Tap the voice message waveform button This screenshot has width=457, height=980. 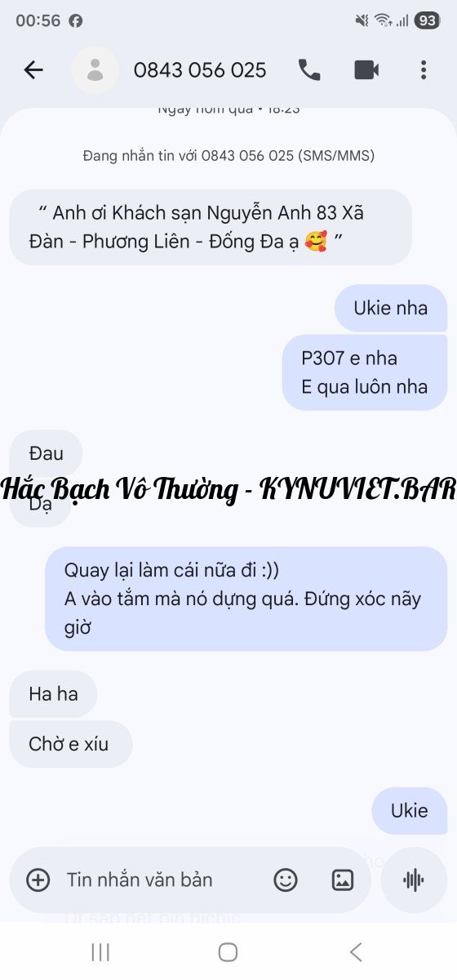pos(414,880)
